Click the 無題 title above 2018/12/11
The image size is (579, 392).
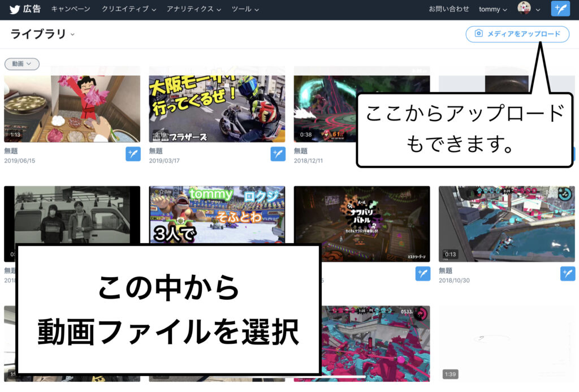(301, 150)
